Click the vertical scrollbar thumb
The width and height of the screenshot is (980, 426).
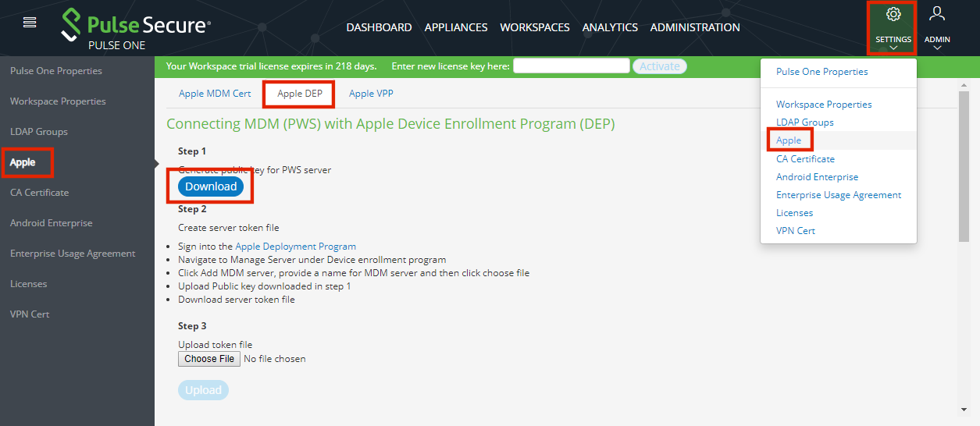[964, 165]
